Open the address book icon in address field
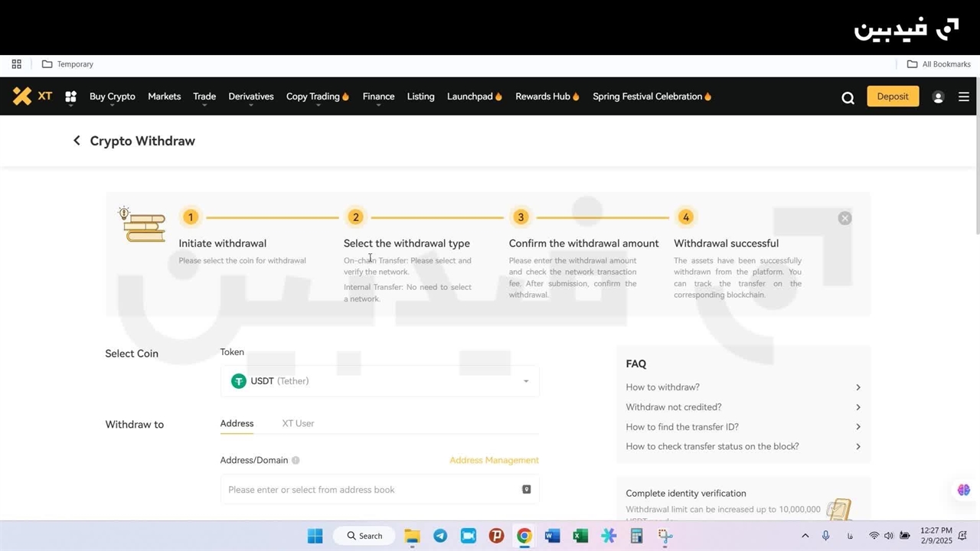 526,489
